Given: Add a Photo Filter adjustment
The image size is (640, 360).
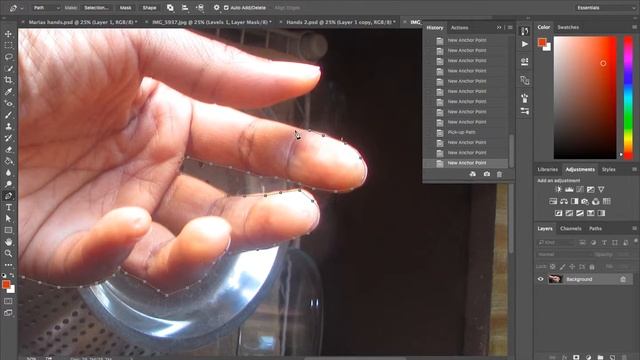Looking at the screenshot, I should (585, 201).
